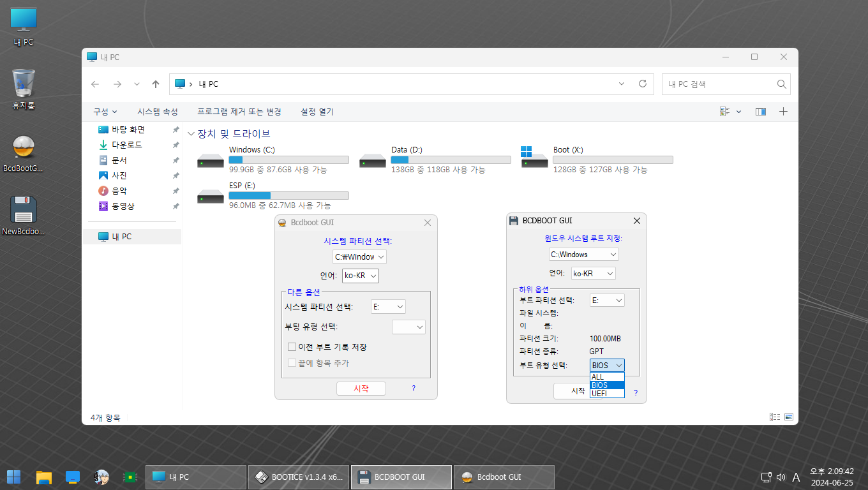Open the anime character taskbar icon
The width and height of the screenshot is (868, 490).
click(101, 477)
